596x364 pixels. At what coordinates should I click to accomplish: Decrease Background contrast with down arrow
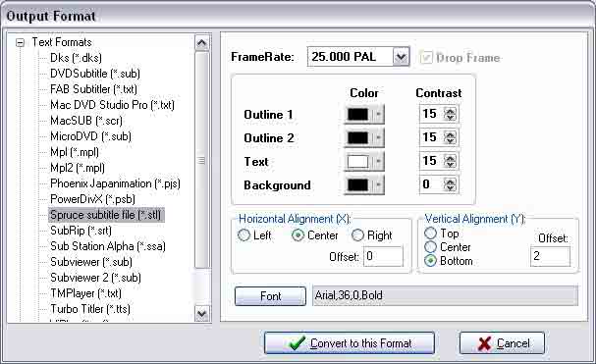pyautogui.click(x=451, y=188)
